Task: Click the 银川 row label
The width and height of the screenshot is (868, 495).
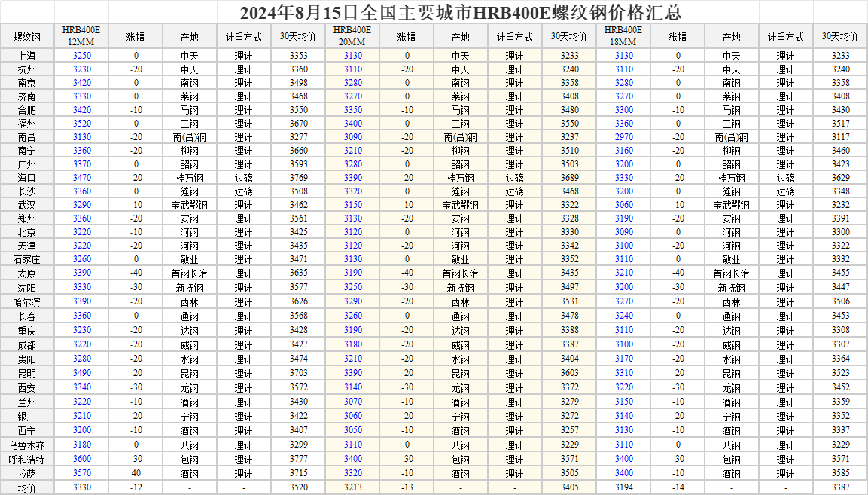Action: 27,417
